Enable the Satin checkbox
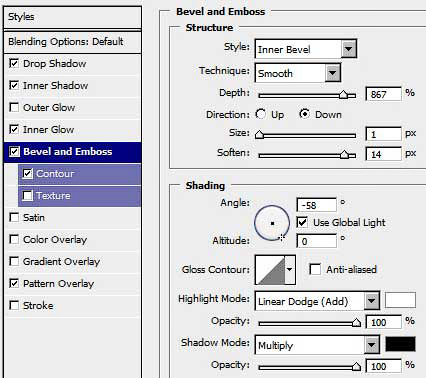Viewport: 426px width, 378px height. tap(14, 217)
